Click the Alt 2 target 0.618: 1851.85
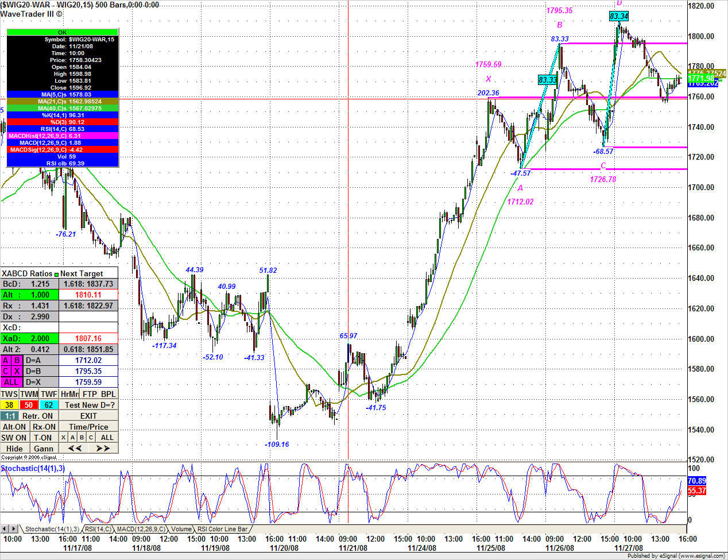This screenshot has width=728, height=560. click(88, 349)
